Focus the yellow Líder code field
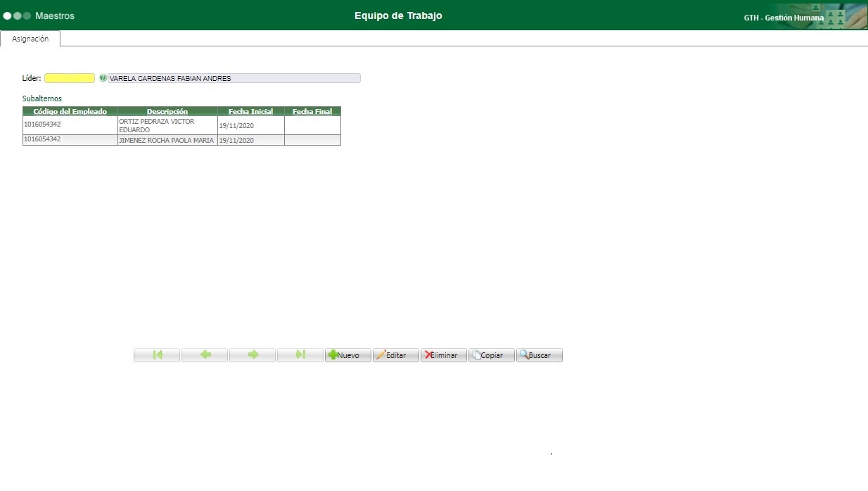The width and height of the screenshot is (868, 491). 70,78
